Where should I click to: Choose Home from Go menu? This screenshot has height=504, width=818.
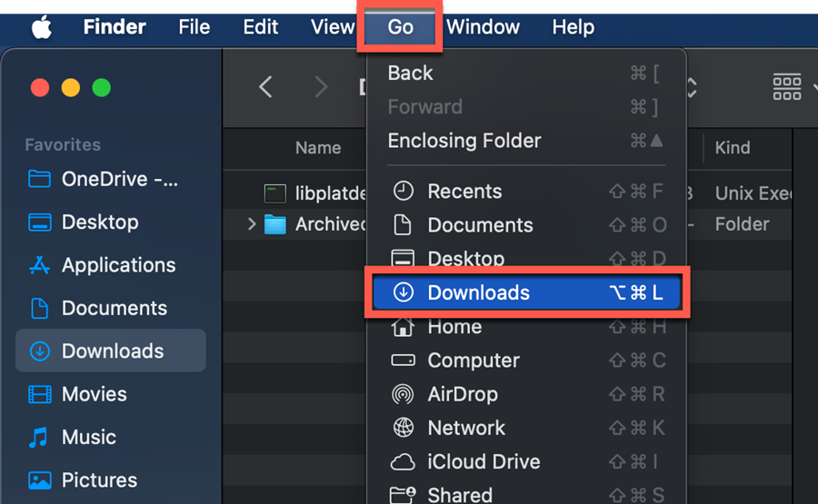(x=526, y=327)
